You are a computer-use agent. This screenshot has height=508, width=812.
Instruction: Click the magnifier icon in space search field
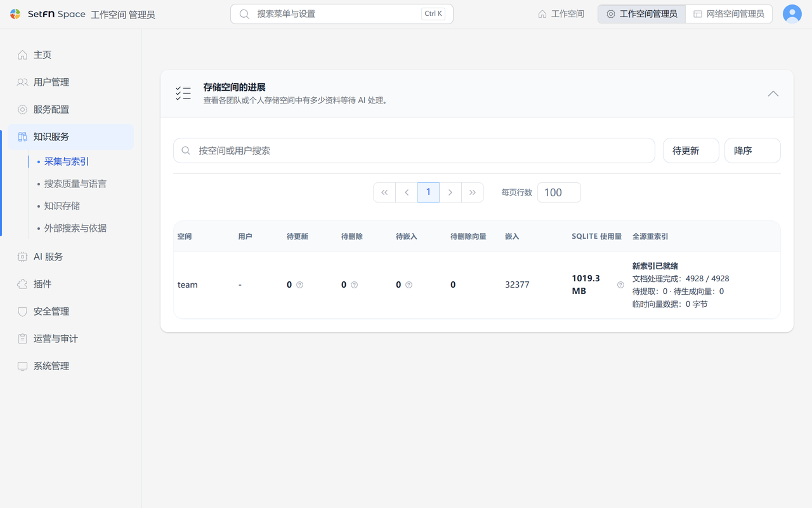tap(186, 150)
